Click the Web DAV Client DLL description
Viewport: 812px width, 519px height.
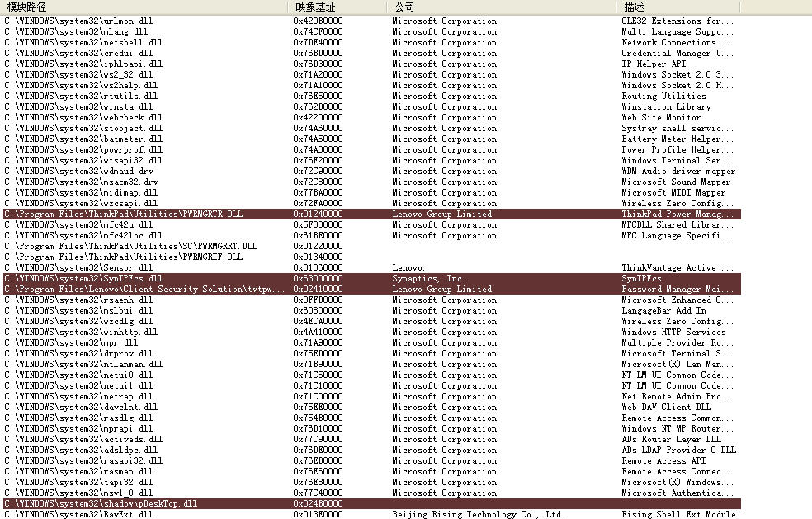pyautogui.click(x=666, y=407)
